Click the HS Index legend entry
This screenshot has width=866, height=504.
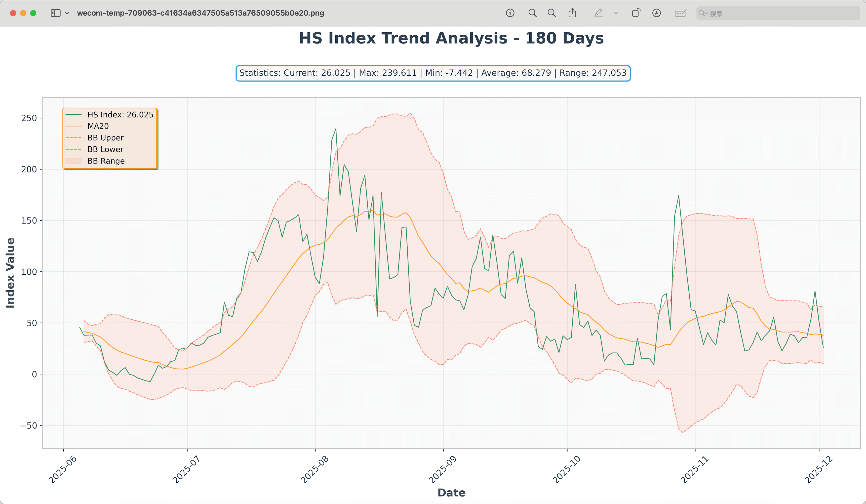[x=120, y=114]
